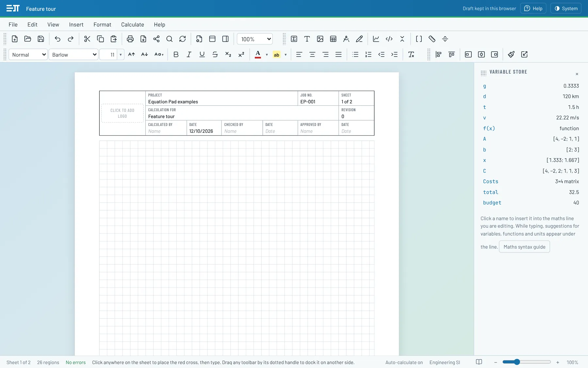588x368 pixels.
Task: Adjust the zoom slider in status bar
Action: 527,362
